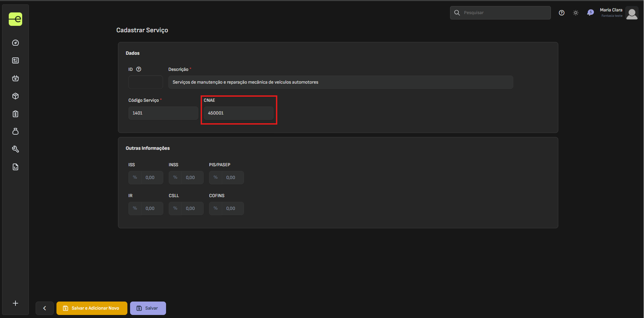The width and height of the screenshot is (644, 318).
Task: Click the Maria Clara user name
Action: (x=611, y=10)
